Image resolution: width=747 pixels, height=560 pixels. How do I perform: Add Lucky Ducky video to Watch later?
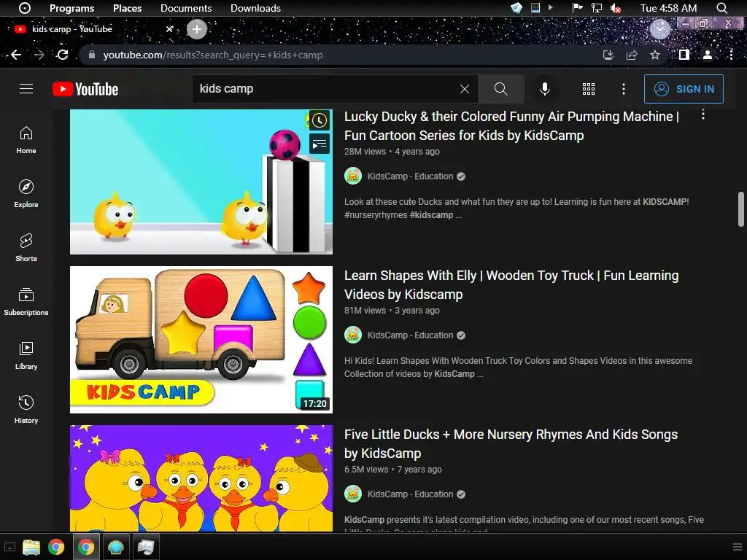(320, 120)
